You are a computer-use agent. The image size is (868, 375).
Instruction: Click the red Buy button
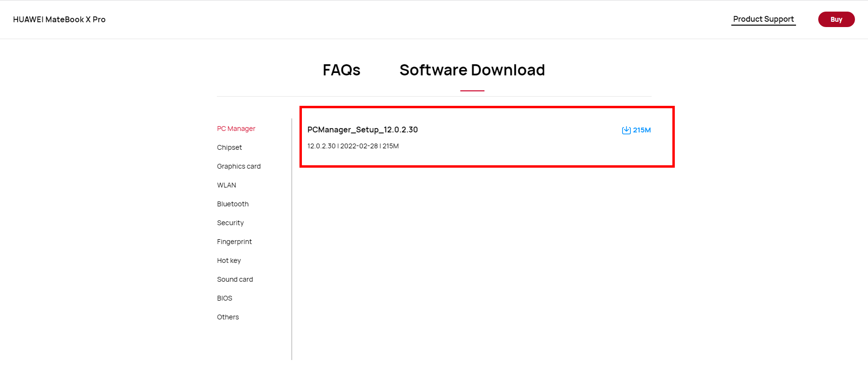pos(836,19)
